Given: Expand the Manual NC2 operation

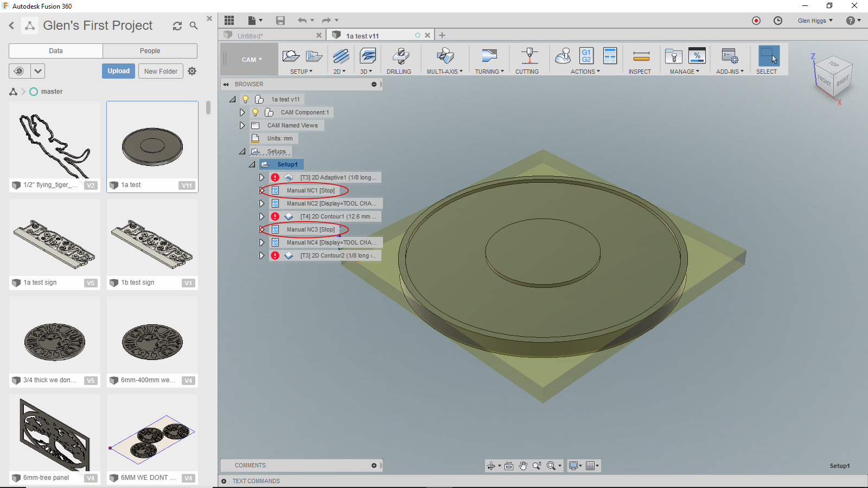Looking at the screenshot, I should (261, 203).
